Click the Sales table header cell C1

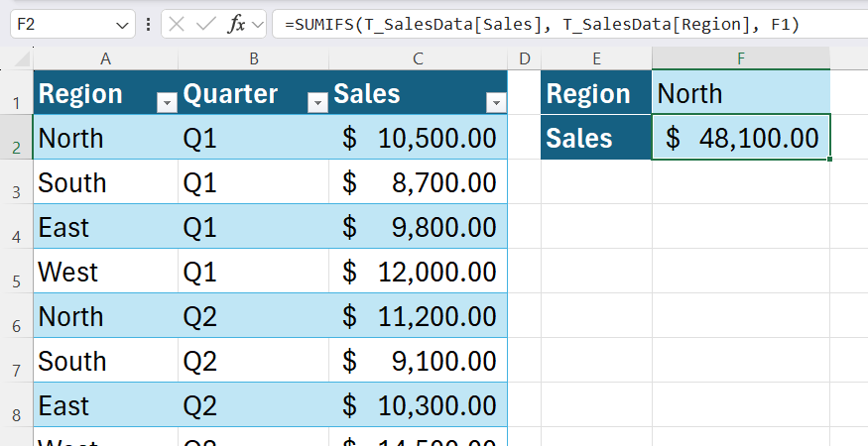coord(418,92)
